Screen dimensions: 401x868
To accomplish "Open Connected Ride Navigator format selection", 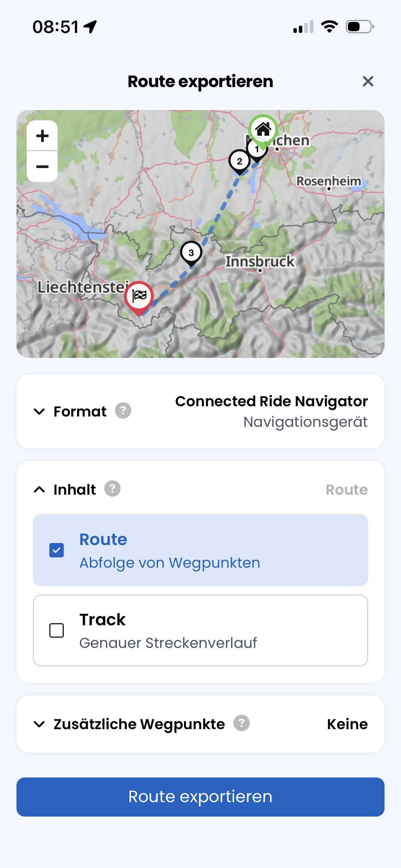I will [271, 411].
